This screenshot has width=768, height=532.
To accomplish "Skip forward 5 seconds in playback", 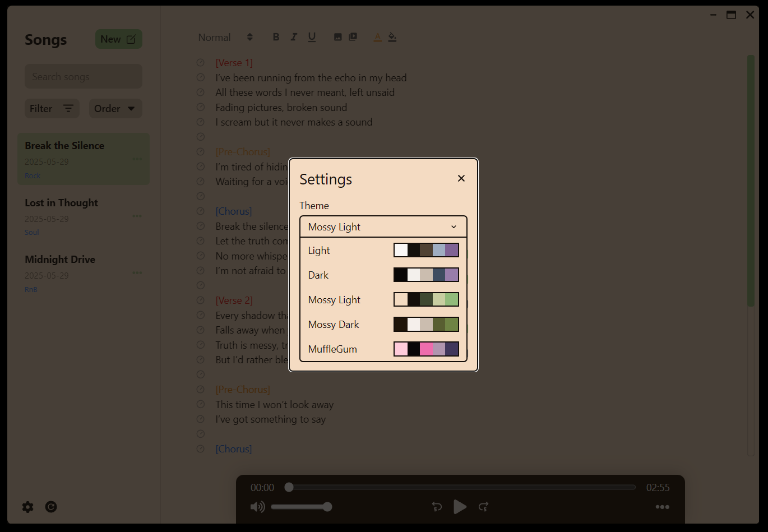I will pos(483,507).
